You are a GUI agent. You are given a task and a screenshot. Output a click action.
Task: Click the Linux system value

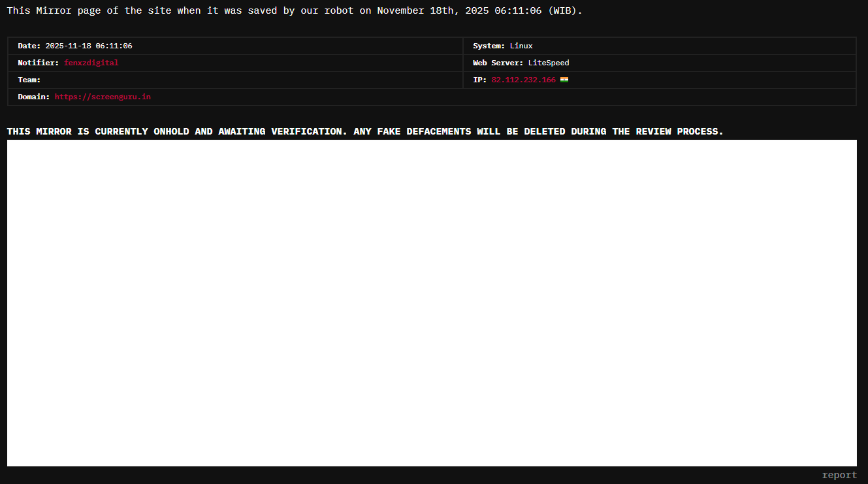tap(521, 46)
